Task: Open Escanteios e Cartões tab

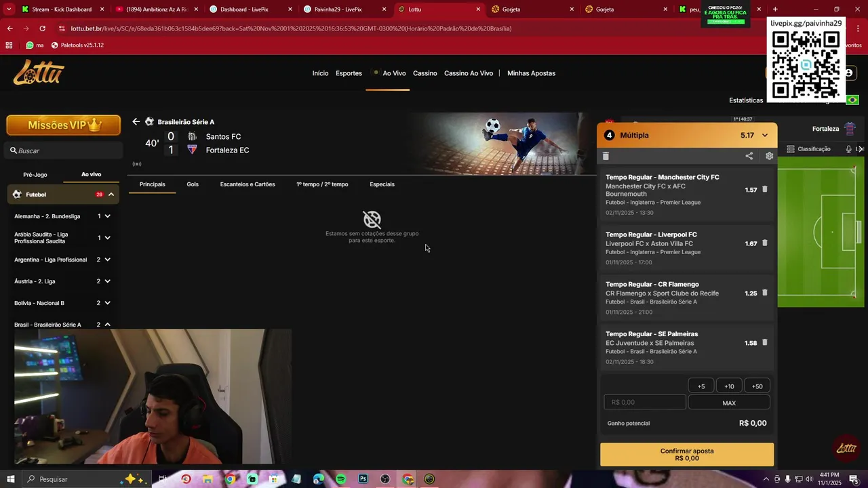Action: 248,184
